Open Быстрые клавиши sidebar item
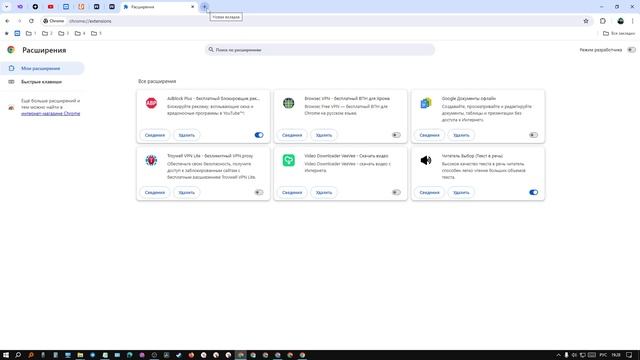The height and width of the screenshot is (360, 640). point(42,82)
